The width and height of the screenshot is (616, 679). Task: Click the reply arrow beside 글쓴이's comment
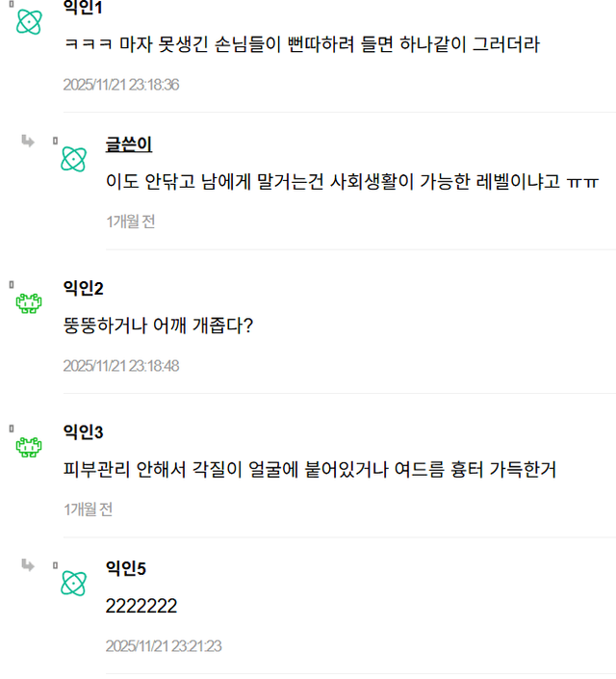[28, 142]
